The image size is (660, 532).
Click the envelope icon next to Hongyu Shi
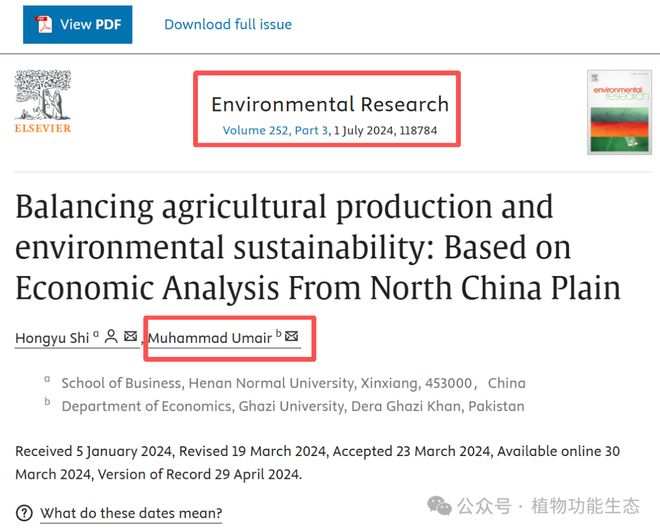pos(131,338)
